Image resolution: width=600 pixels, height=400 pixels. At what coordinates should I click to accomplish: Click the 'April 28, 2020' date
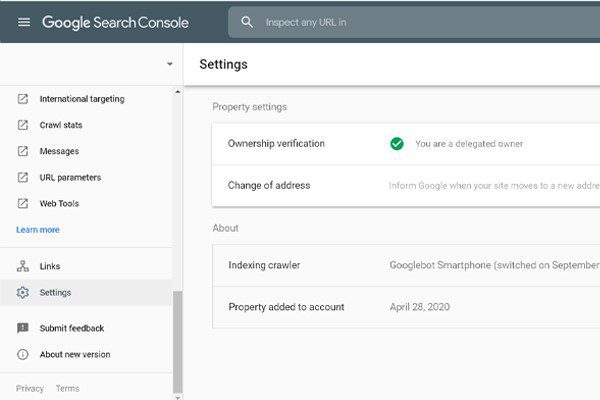[420, 307]
